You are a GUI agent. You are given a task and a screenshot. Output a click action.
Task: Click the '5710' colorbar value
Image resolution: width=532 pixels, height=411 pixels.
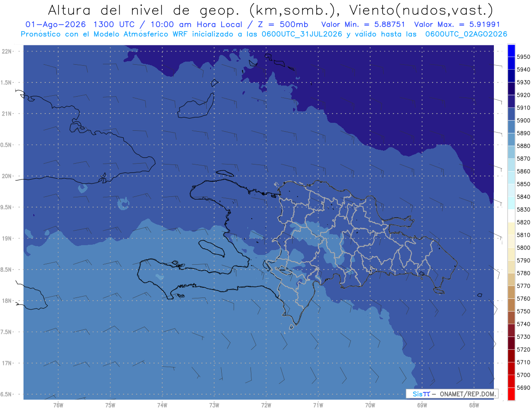tap(524, 362)
